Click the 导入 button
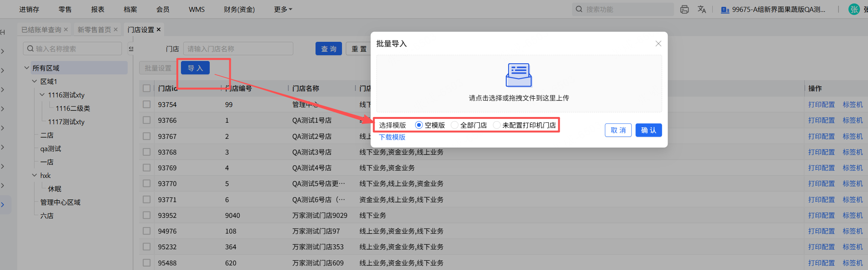868x270 pixels. (x=195, y=68)
